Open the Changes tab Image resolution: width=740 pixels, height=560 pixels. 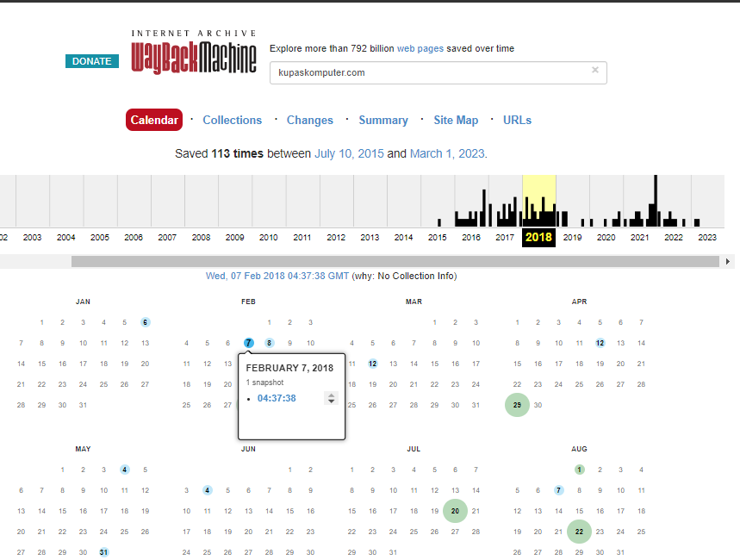310,120
